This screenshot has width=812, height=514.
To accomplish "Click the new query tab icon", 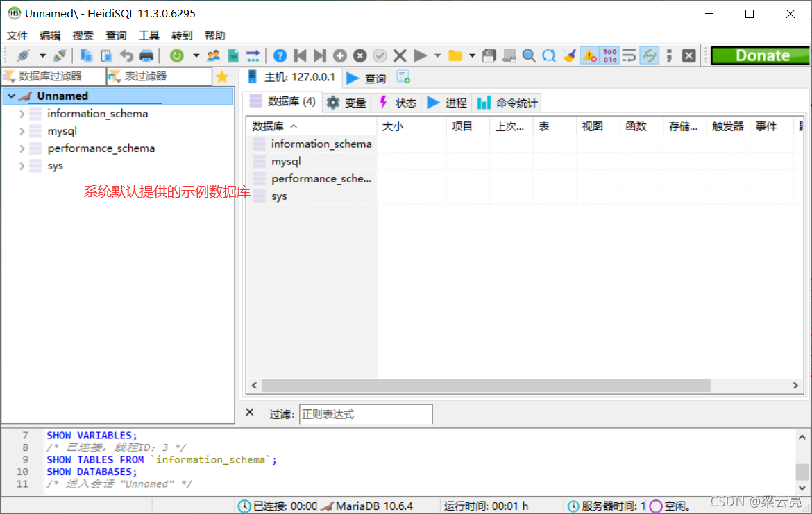I will tap(403, 77).
